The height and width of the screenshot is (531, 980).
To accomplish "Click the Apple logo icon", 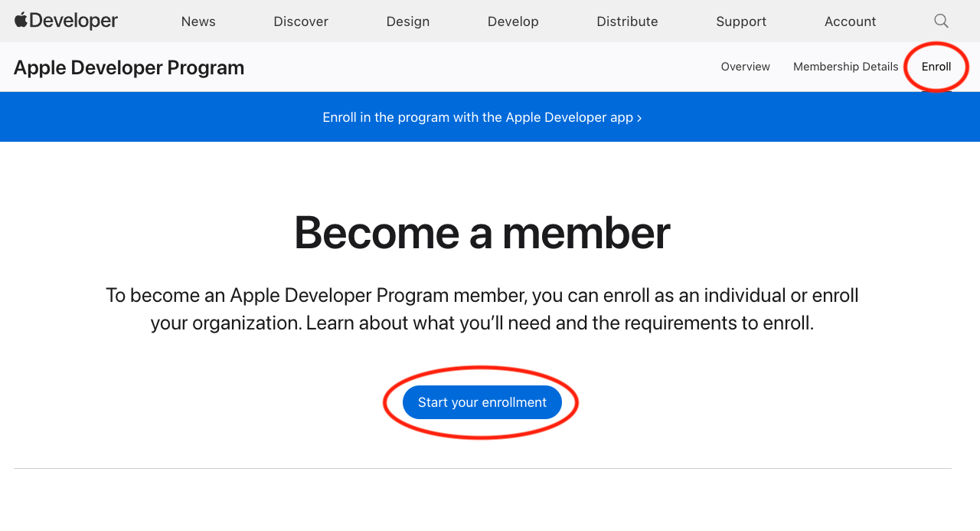I will coord(21,20).
